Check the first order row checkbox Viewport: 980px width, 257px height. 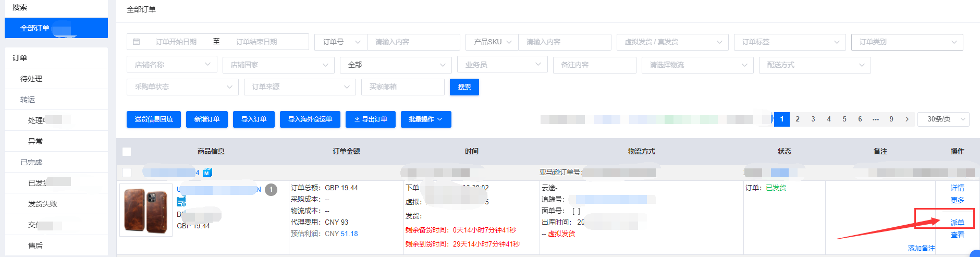click(x=127, y=173)
